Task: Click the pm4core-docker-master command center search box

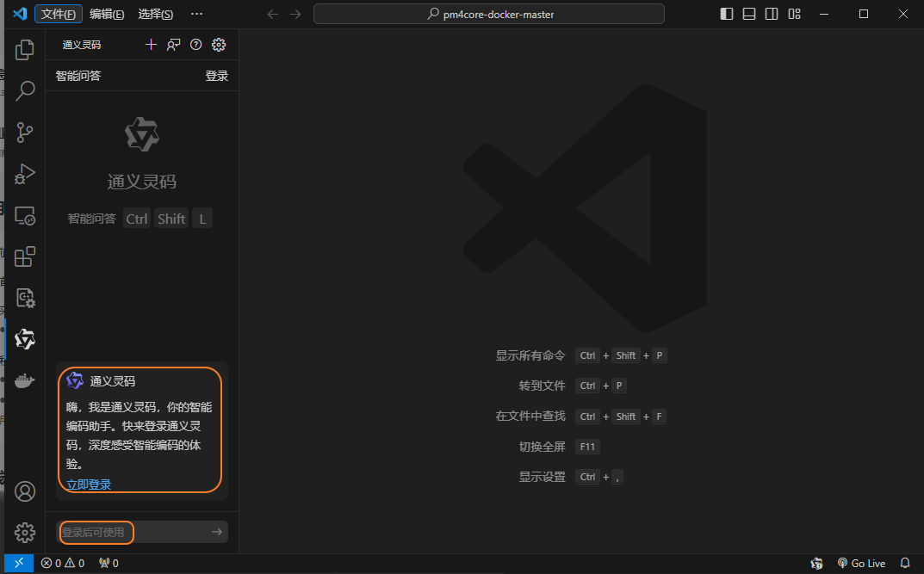Action: point(489,14)
